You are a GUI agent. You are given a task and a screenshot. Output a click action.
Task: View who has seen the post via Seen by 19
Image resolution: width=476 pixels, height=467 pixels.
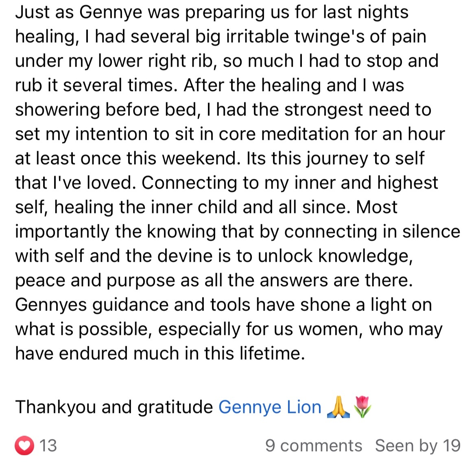418,446
